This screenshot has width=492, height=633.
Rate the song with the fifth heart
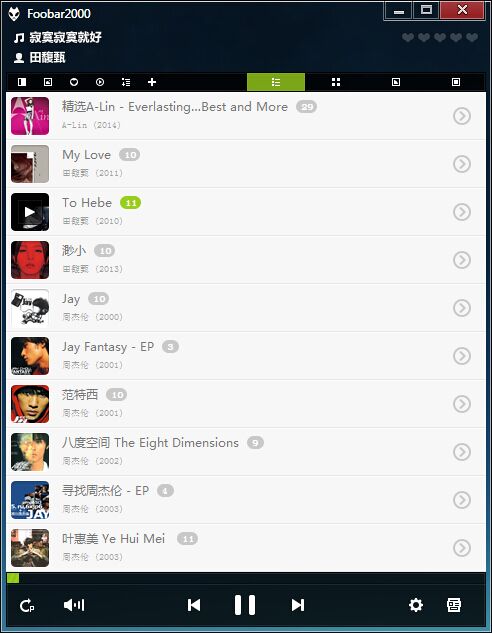coord(472,38)
